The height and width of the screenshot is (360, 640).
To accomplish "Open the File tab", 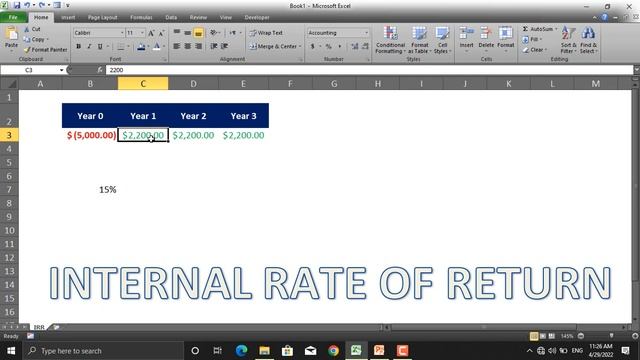I will (13, 17).
